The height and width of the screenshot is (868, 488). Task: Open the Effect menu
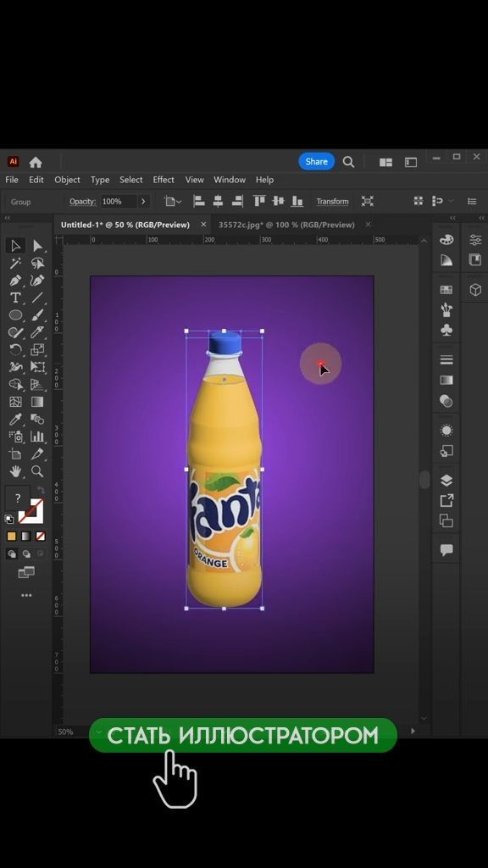pos(164,180)
